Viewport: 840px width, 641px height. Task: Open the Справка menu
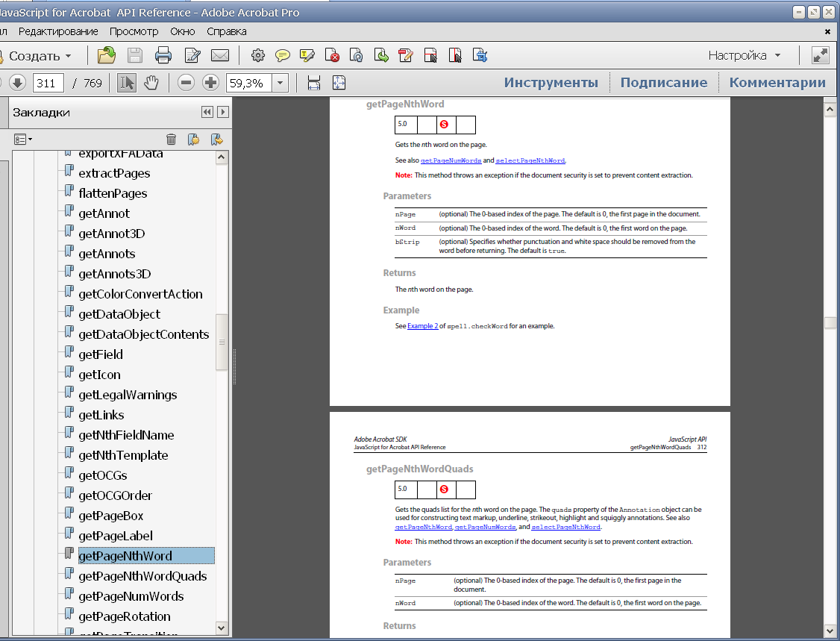pyautogui.click(x=227, y=31)
